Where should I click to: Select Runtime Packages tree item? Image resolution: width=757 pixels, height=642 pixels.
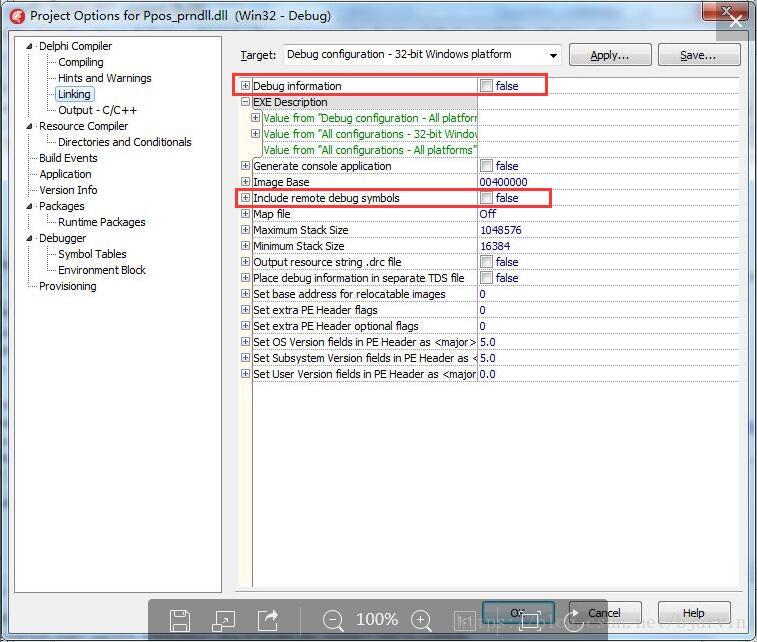click(102, 222)
